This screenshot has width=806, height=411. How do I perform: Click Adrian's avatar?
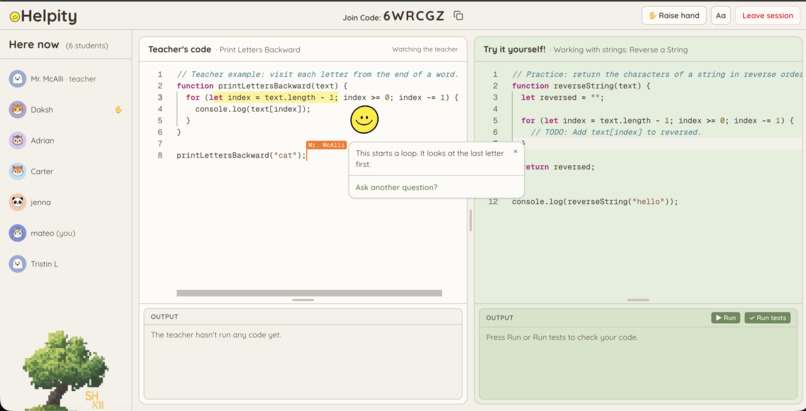click(x=17, y=140)
